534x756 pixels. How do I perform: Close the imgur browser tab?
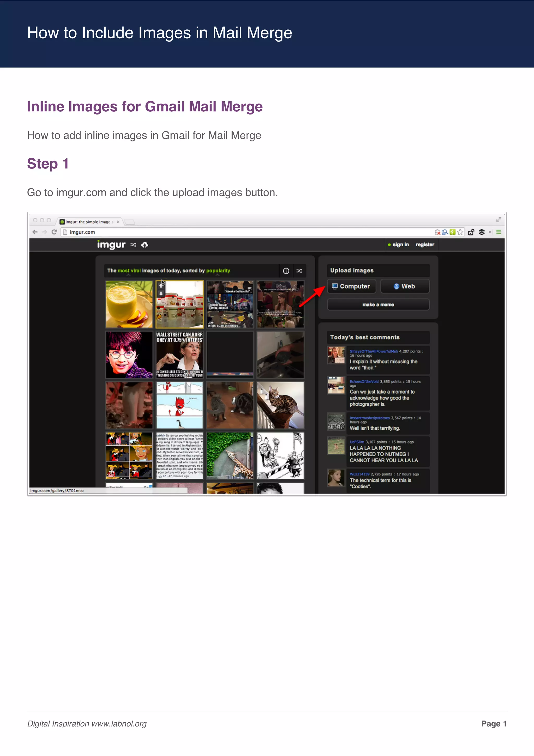(118, 222)
